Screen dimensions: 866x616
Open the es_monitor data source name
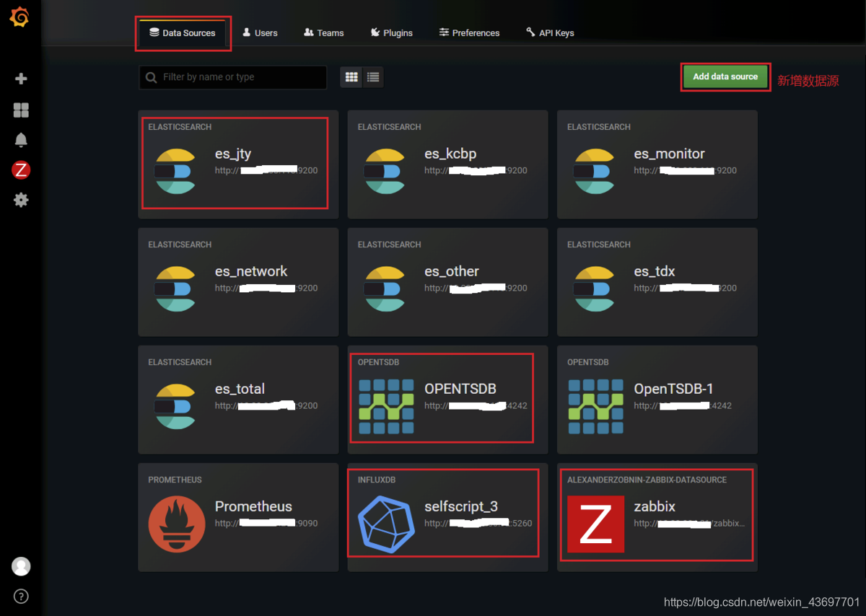click(x=669, y=154)
